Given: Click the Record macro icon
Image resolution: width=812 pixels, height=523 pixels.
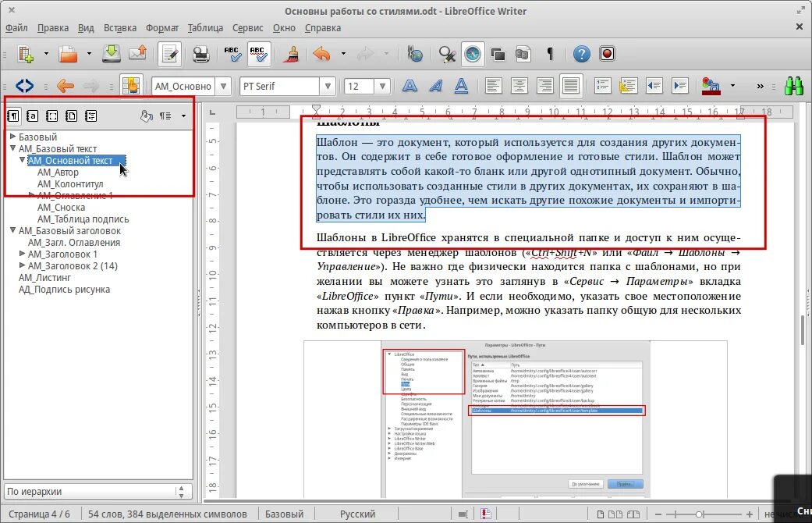Looking at the screenshot, I should [607, 54].
